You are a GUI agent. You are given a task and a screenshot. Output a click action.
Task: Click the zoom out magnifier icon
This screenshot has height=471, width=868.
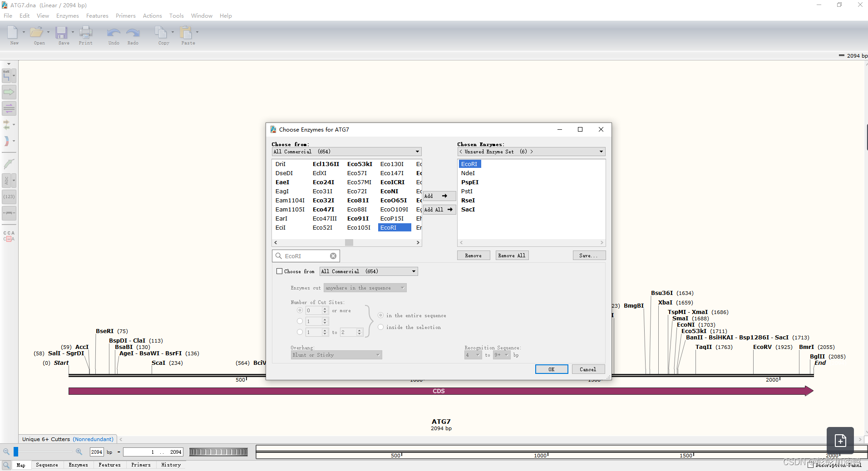tap(6, 452)
